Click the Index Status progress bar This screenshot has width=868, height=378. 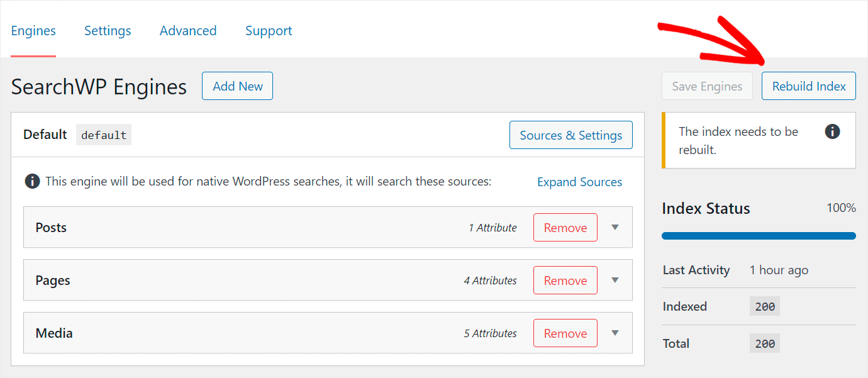(x=759, y=236)
